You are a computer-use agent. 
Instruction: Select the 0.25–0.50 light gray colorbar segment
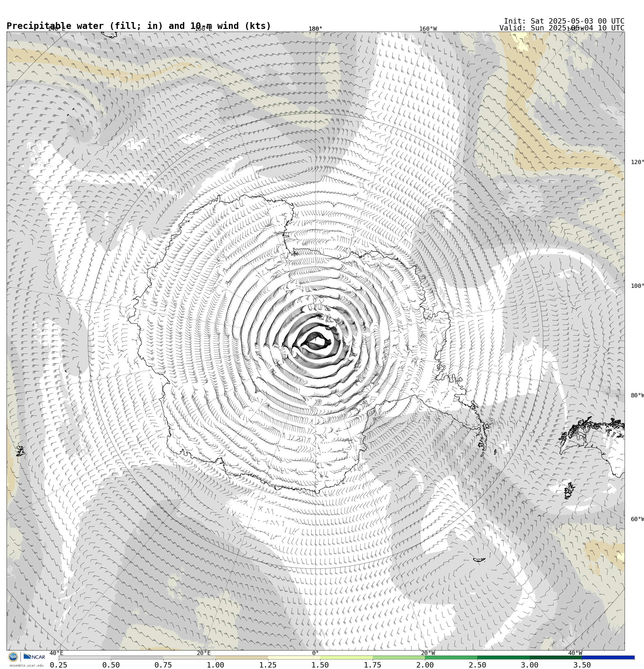point(85,657)
